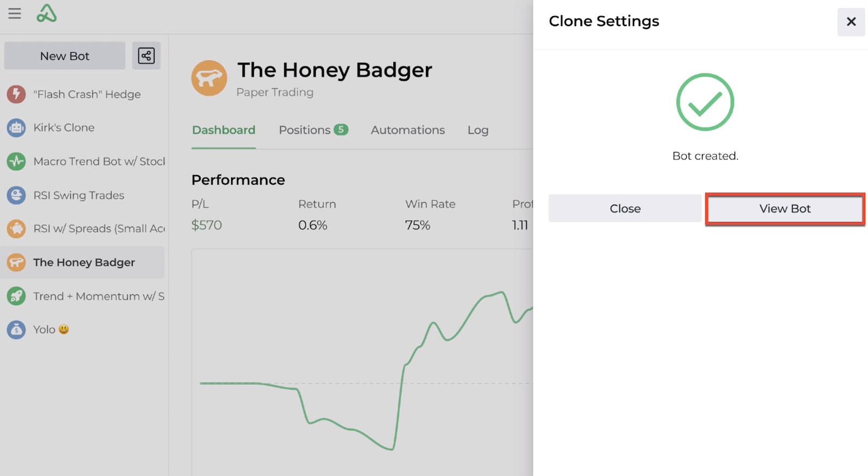Close the Clone Settings panel with X
The image size is (868, 476).
pyautogui.click(x=851, y=22)
